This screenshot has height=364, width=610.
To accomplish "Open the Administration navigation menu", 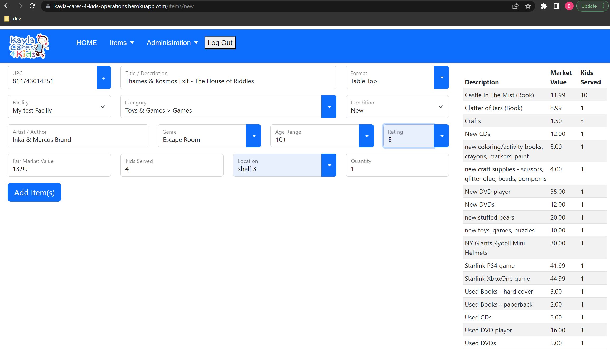I will [172, 43].
